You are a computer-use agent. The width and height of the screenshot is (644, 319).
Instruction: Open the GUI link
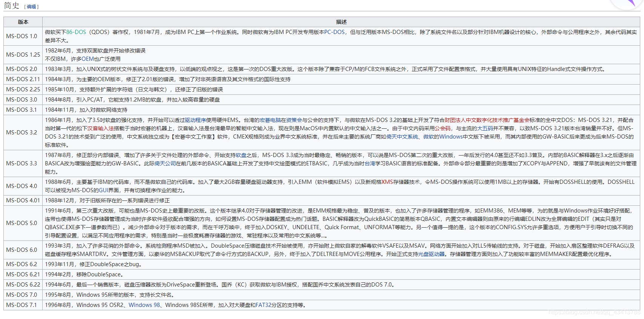click(x=103, y=190)
